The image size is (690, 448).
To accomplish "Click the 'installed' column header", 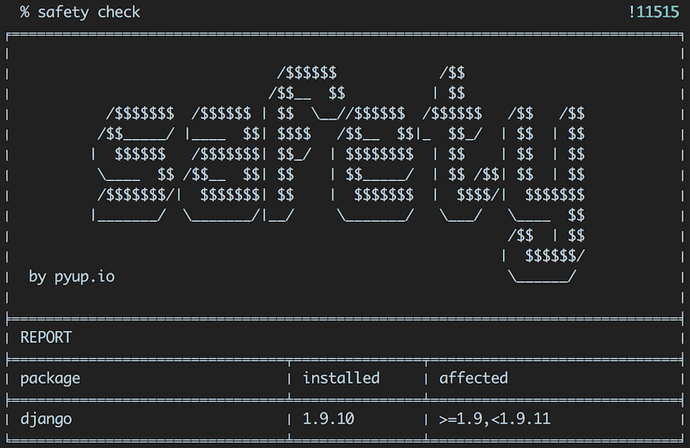I will tap(341, 378).
